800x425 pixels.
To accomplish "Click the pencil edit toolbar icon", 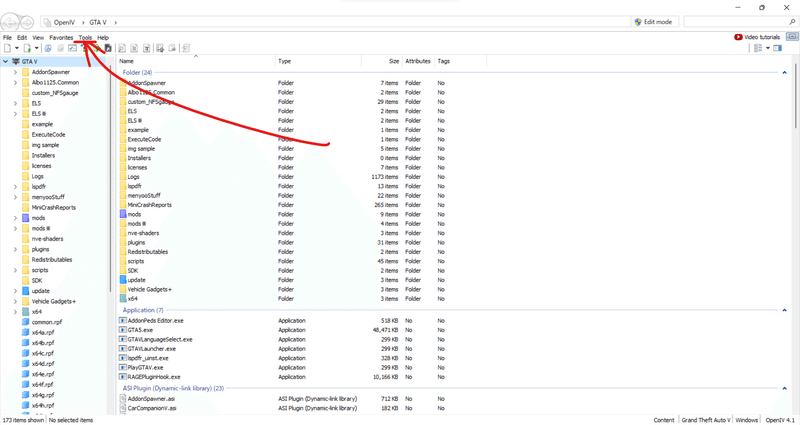I will pos(60,48).
